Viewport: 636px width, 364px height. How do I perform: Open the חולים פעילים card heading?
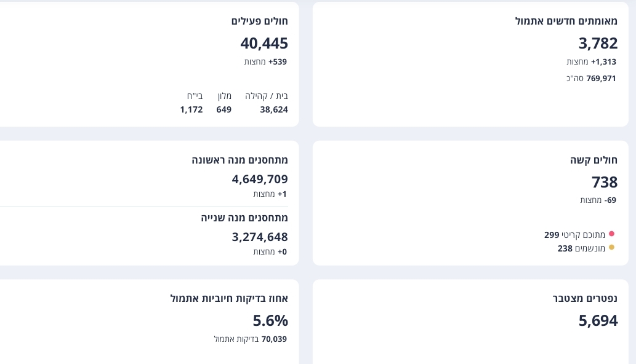(259, 21)
